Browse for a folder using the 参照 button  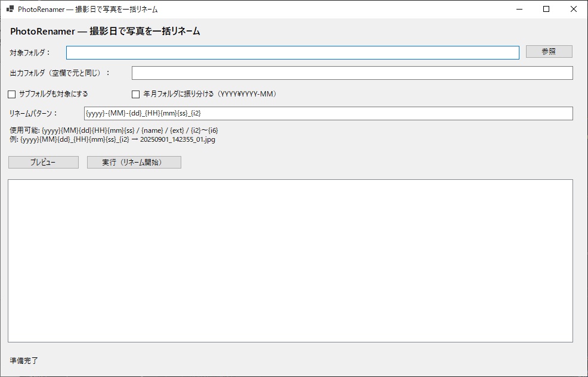(548, 51)
